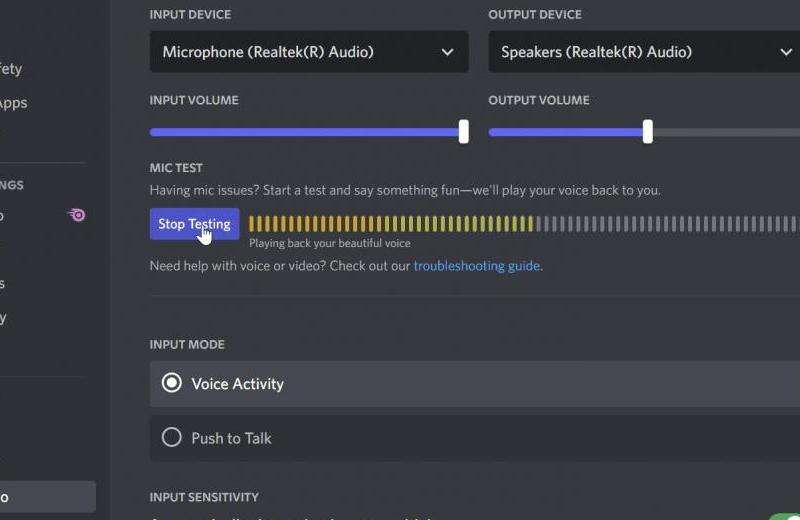800x520 pixels.
Task: Select the Push to Talk radio button
Action: coord(172,438)
